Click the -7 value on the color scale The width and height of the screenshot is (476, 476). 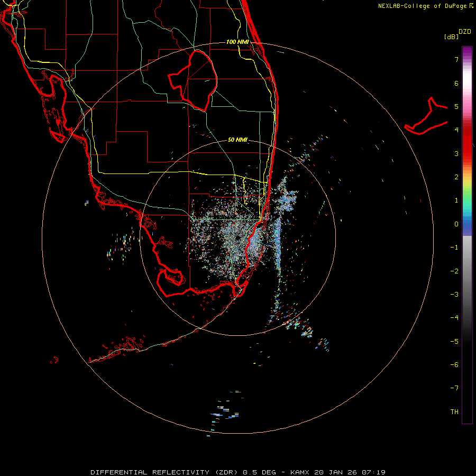pyautogui.click(x=454, y=388)
